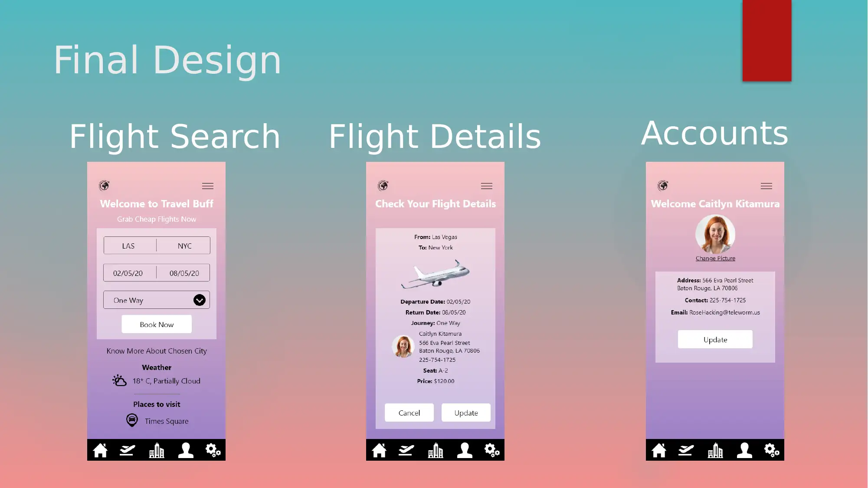Click the home icon in Flight Search

pos(100,449)
